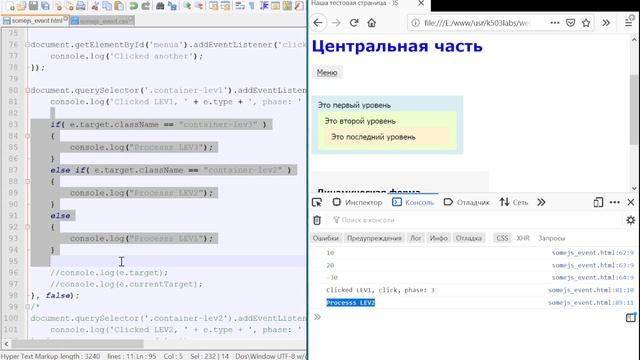Click the responsive design mode icon
Screen dimensions: 640x360
pos(598,202)
